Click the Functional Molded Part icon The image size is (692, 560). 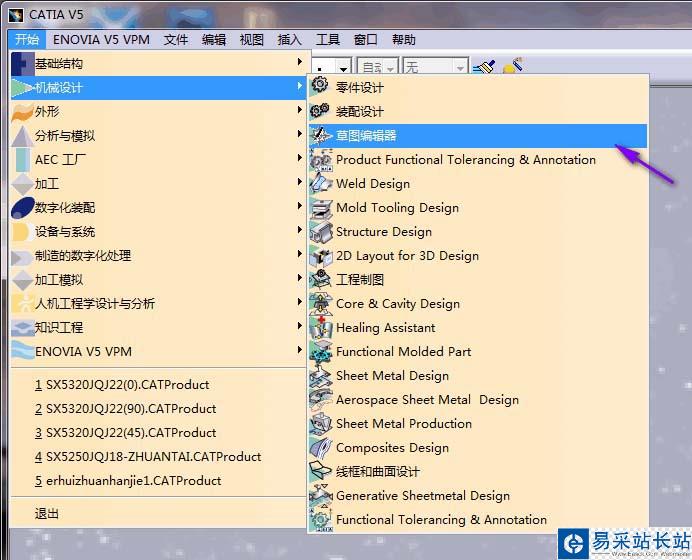321,352
